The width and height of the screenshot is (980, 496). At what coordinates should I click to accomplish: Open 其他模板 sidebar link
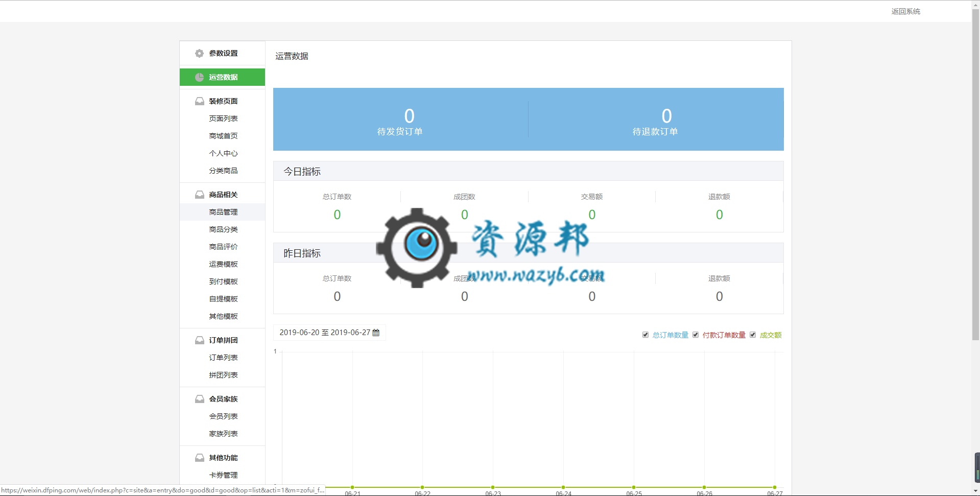[x=223, y=316]
